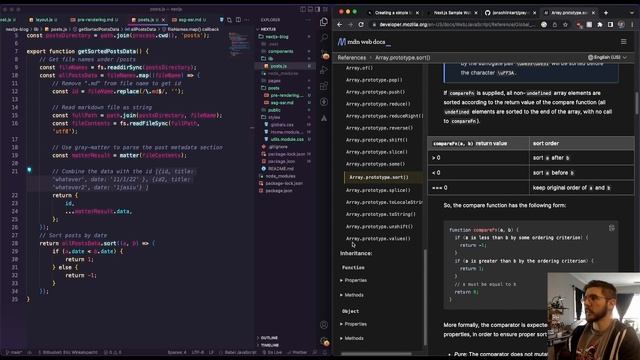Open Array.prototype.slice() in MDN sidebar
The height and width of the screenshot is (360, 640).
click(376, 152)
